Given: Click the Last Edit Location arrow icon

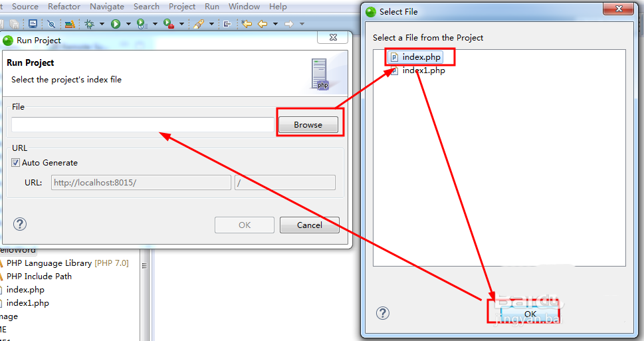Looking at the screenshot, I should tap(247, 24).
